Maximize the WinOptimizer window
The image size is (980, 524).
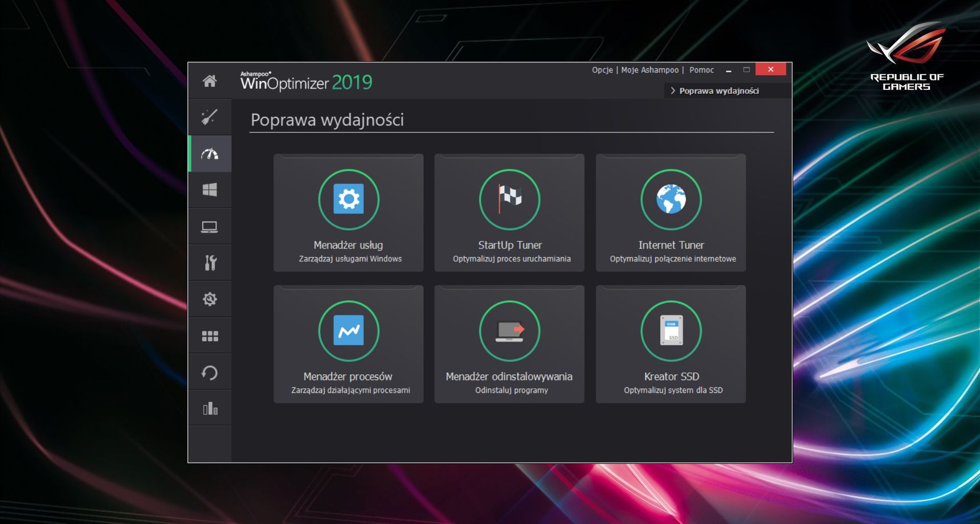tap(746, 69)
